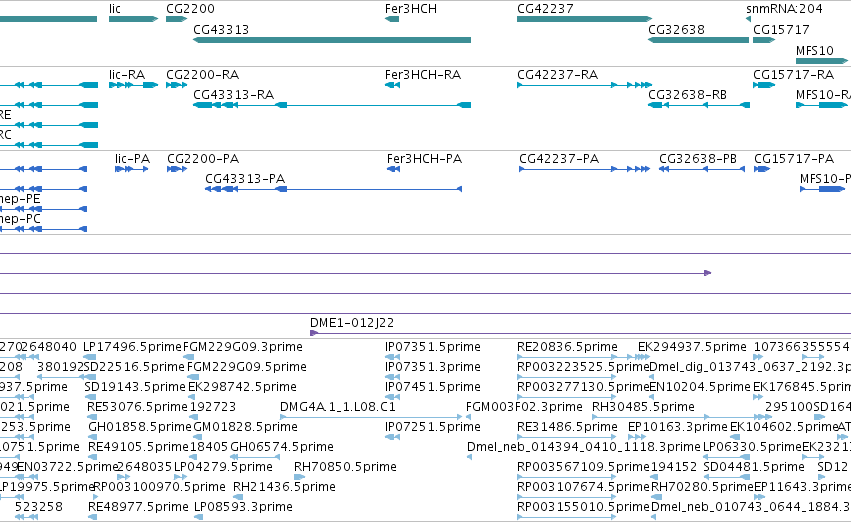
Task: Select the purple arrow-ended clone line
Action: pos(355,273)
